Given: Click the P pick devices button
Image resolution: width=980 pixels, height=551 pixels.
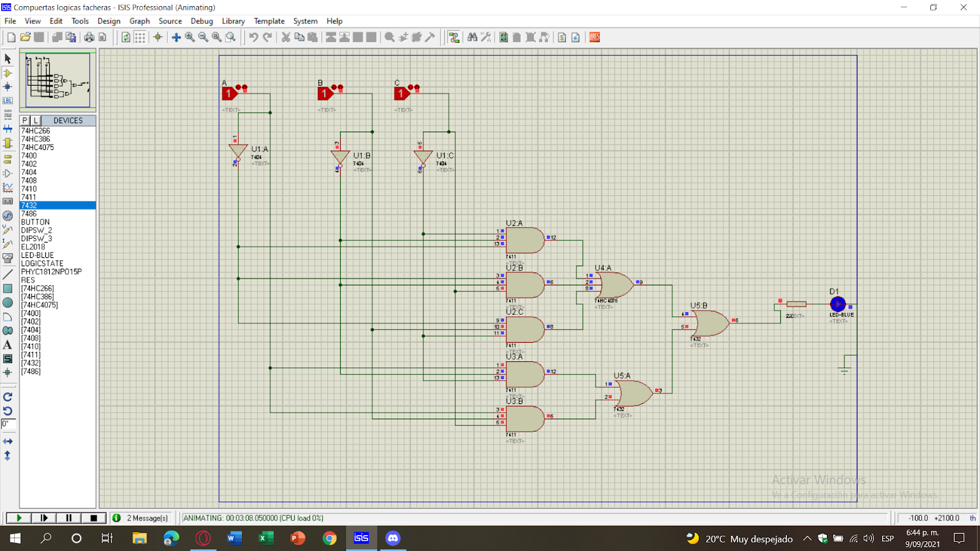Looking at the screenshot, I should [25, 121].
